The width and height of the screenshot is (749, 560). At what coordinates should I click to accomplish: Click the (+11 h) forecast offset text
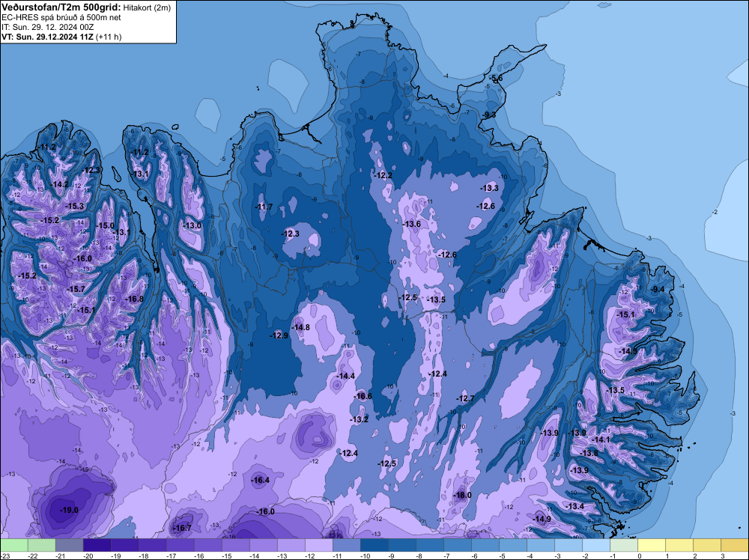point(109,37)
